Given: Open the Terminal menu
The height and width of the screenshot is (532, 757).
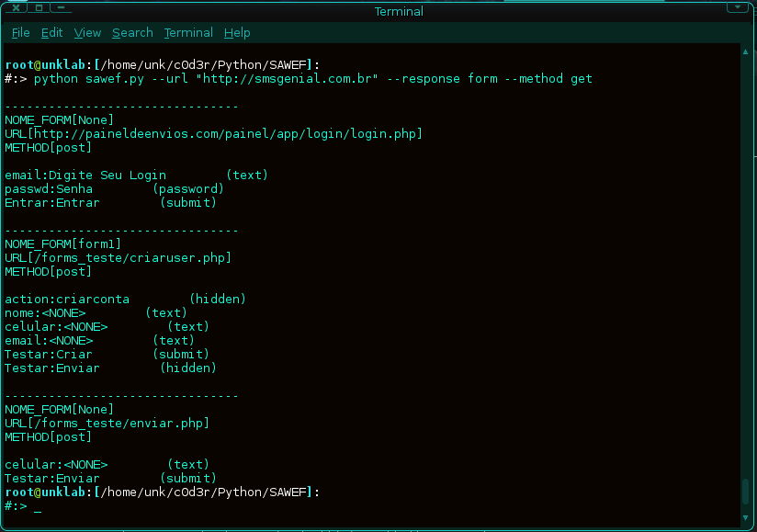Looking at the screenshot, I should pos(188,33).
